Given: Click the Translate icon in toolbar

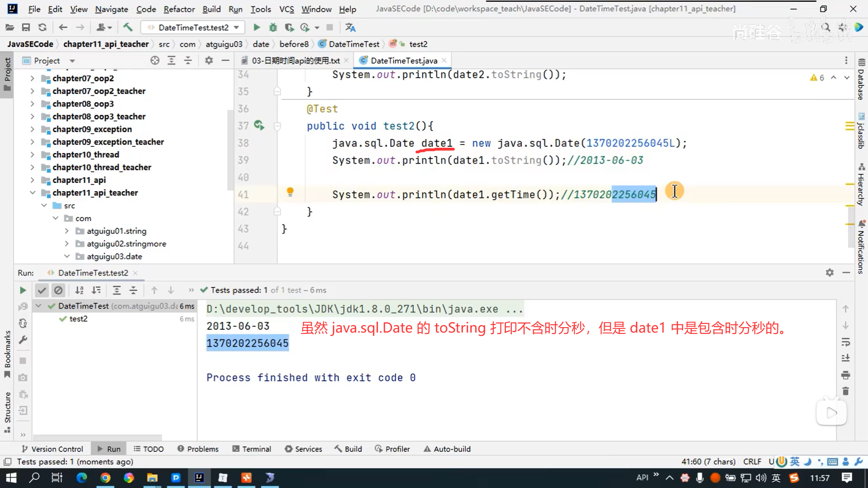Looking at the screenshot, I should point(350,28).
